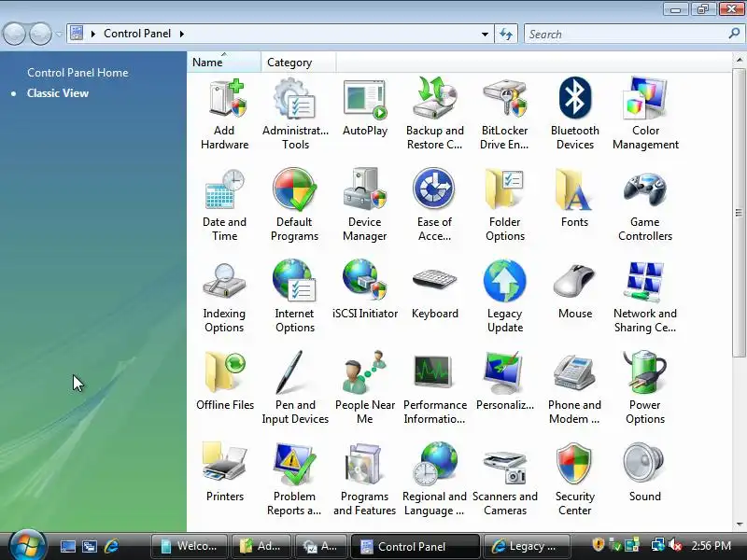Open the Windows Start menu
This screenshot has width=747, height=560.
[27, 546]
